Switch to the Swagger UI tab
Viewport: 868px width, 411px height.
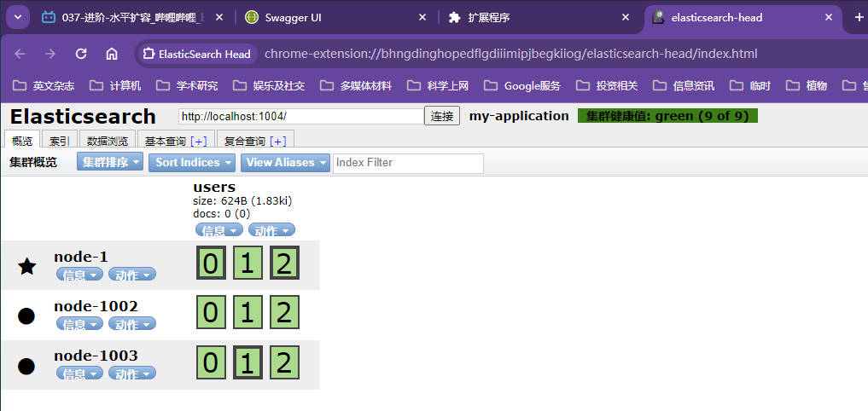click(x=336, y=17)
